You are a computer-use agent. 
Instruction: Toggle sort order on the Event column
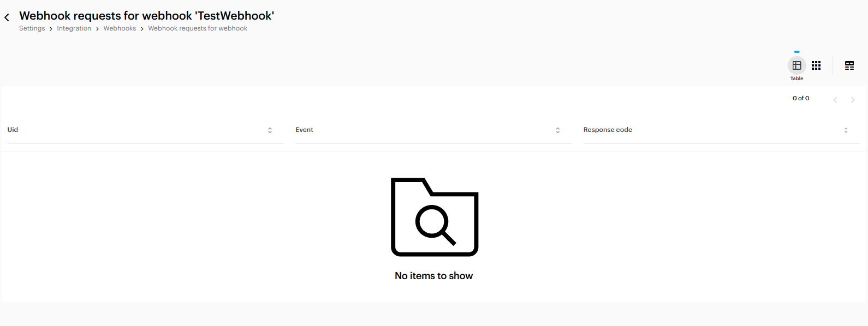click(x=557, y=130)
